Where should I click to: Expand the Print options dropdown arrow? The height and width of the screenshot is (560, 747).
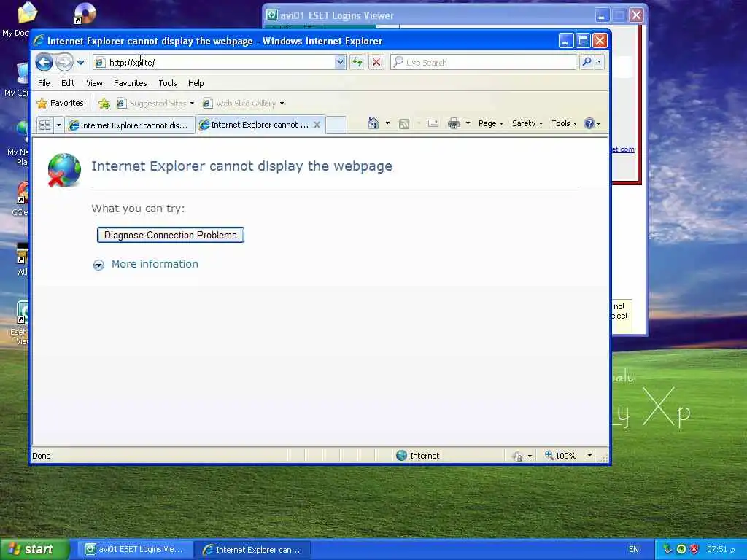pos(468,123)
